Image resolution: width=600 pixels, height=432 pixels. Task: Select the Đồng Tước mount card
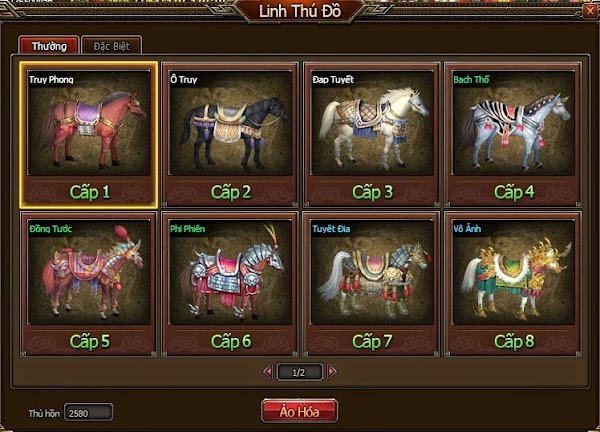tap(89, 284)
